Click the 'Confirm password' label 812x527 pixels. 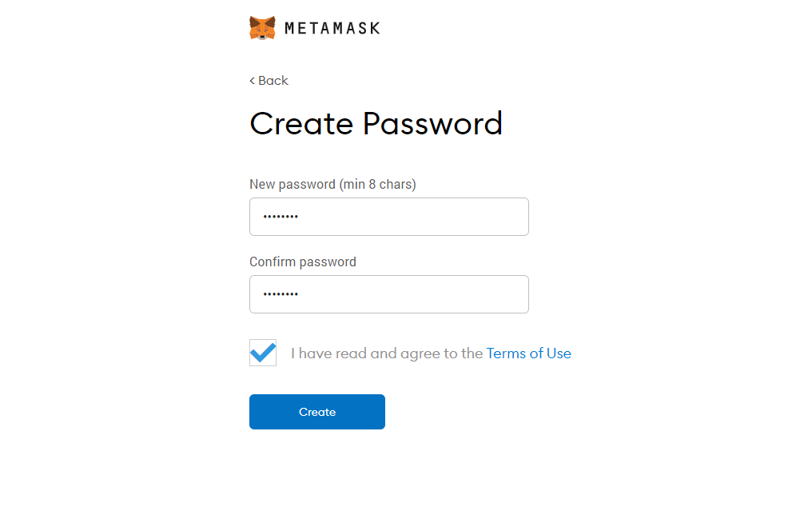coord(303,262)
